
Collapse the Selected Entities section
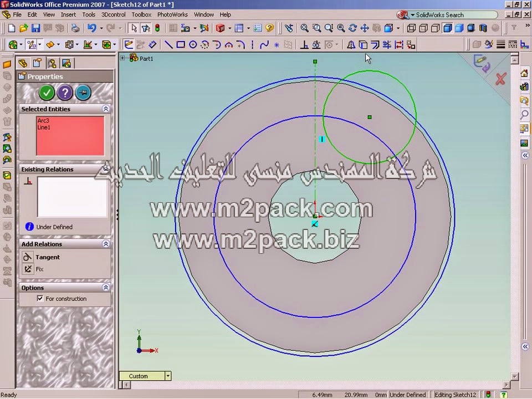coord(106,109)
